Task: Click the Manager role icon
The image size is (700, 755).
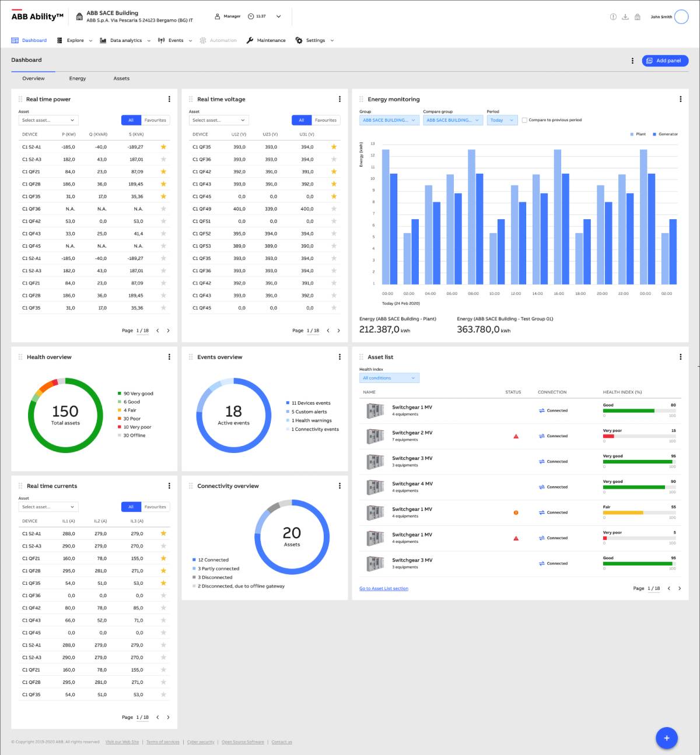Action: point(218,16)
